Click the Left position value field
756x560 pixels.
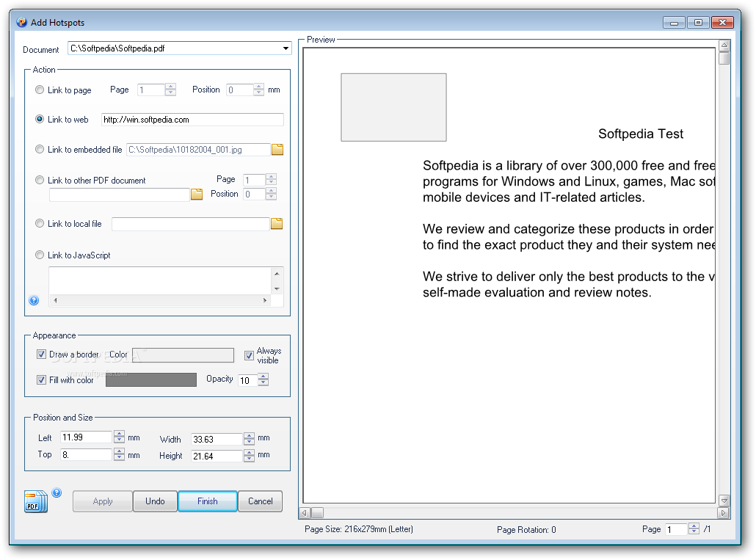(87, 437)
